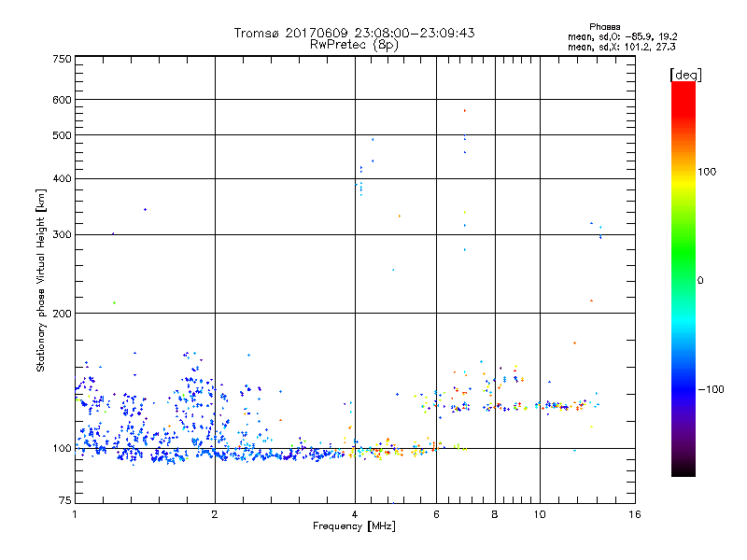This screenshot has width=747, height=560.
Task: Click the black bottom of the phase colorbar
Action: click(684, 470)
